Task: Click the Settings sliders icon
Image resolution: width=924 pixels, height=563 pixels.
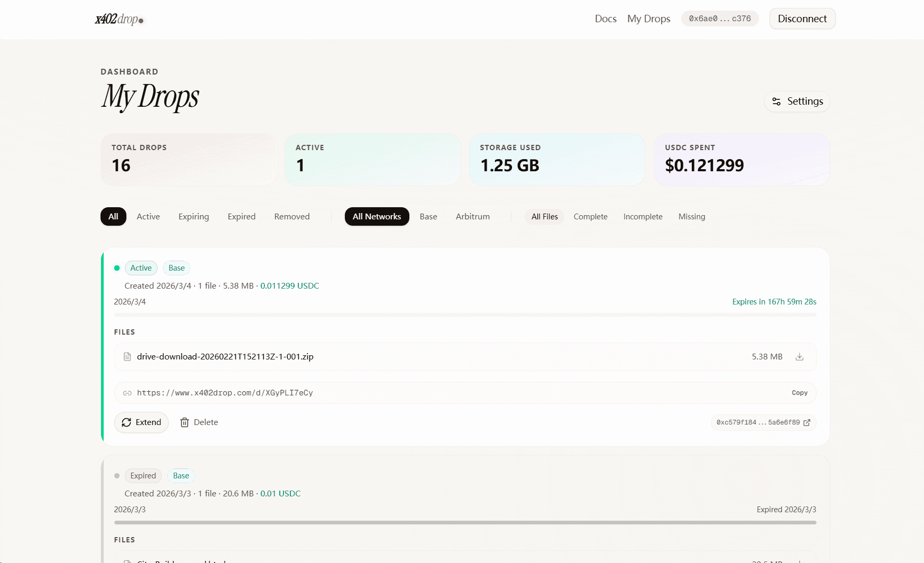Action: pyautogui.click(x=776, y=101)
